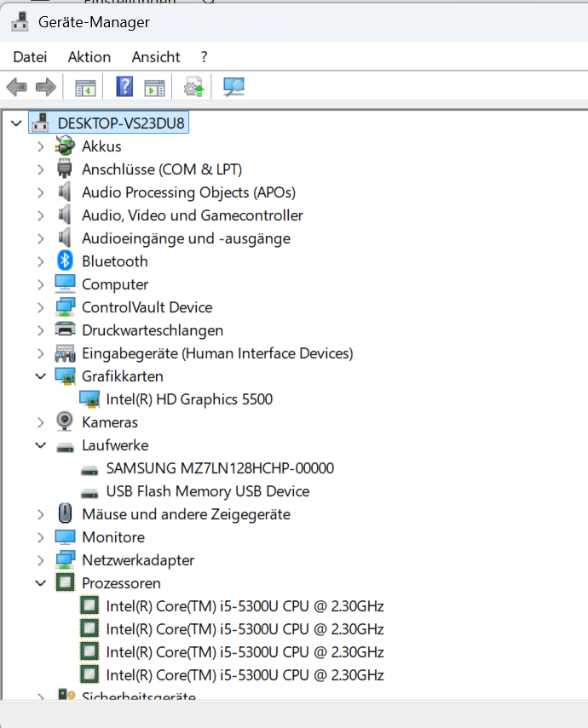
Task: Click the Computer category monitor icon
Action: click(x=65, y=284)
